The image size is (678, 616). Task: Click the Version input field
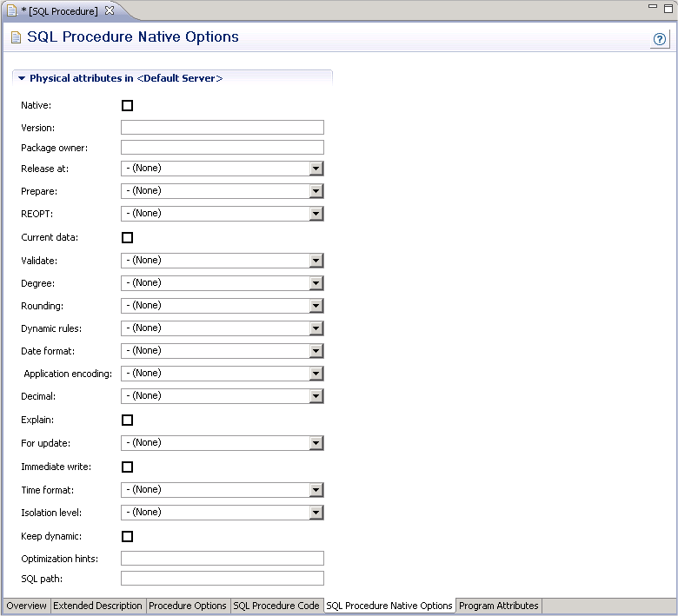222,128
